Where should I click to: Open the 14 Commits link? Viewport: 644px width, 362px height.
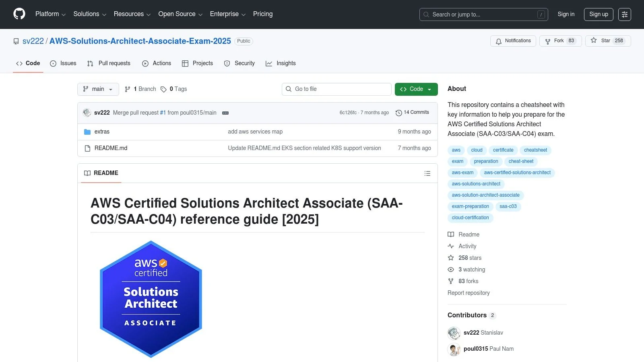click(x=413, y=113)
